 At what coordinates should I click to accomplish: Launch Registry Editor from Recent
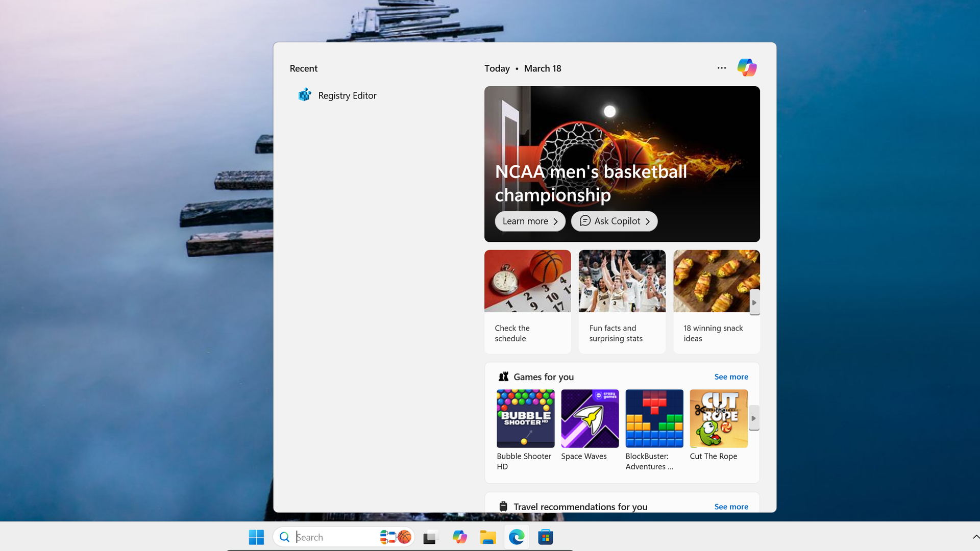(x=347, y=95)
